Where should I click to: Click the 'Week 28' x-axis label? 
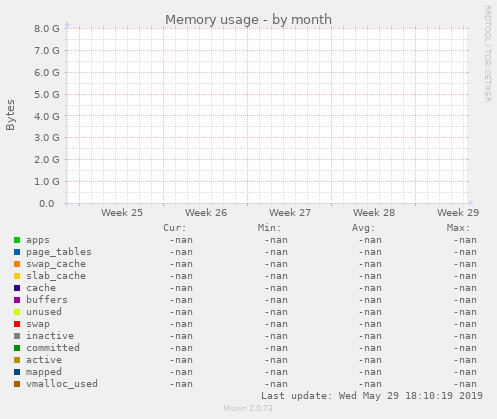coord(374,213)
